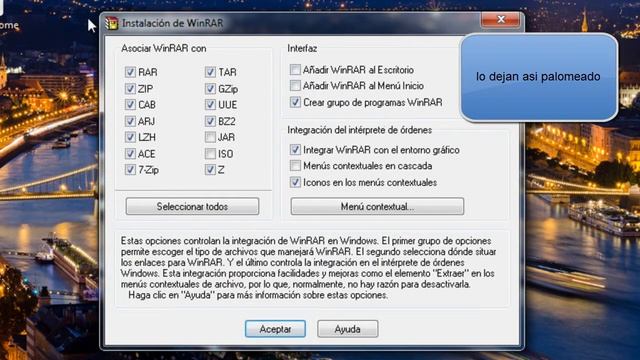Click 'Integración del intérprete de órdenes' label
640x360 pixels.
[x=360, y=130]
